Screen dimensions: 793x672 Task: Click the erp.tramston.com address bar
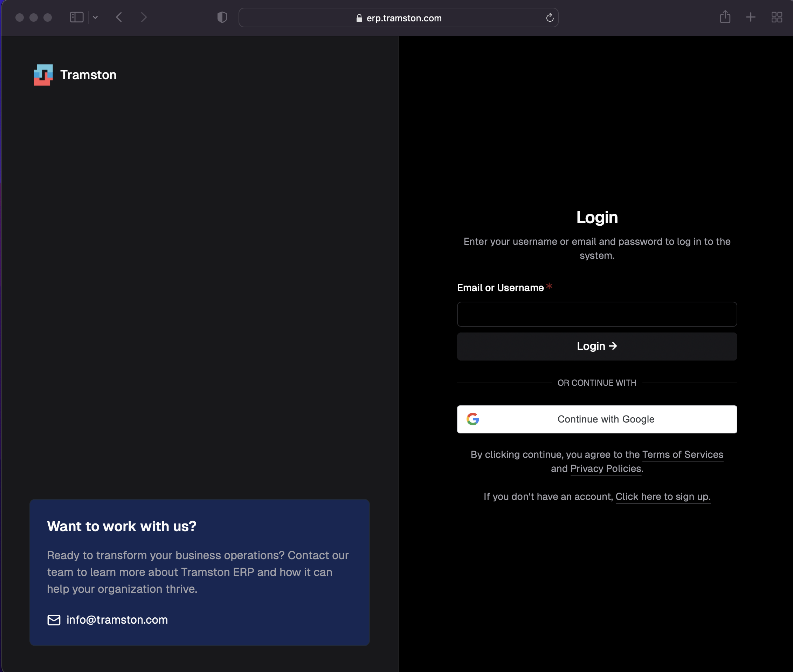point(398,18)
